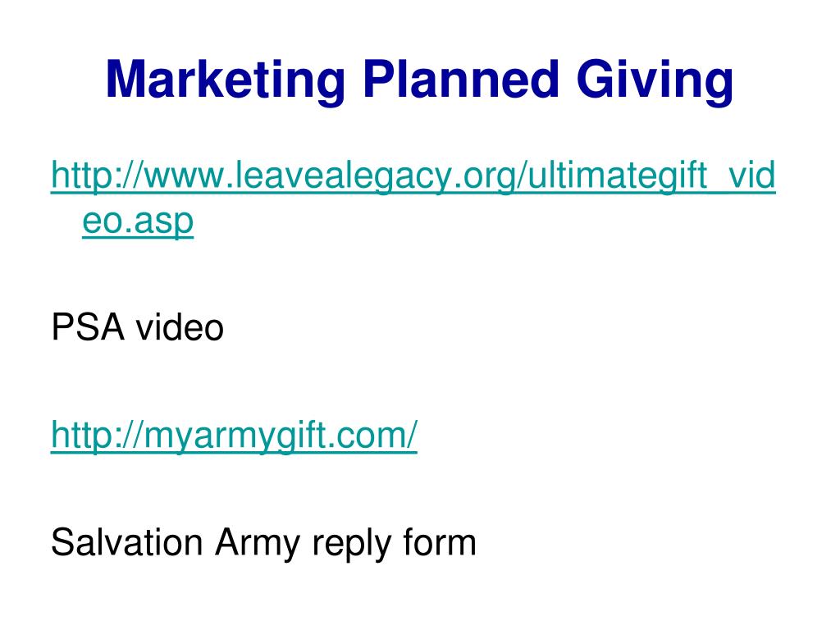
Task: Click the wrapped 'eo.asp' link portion
Action: (x=138, y=221)
